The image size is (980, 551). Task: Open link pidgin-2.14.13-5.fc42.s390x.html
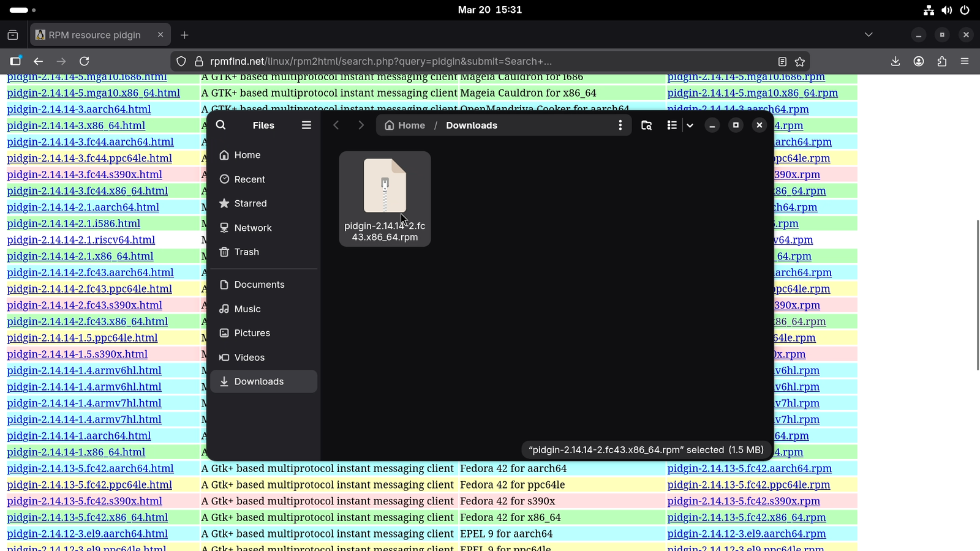tap(85, 501)
